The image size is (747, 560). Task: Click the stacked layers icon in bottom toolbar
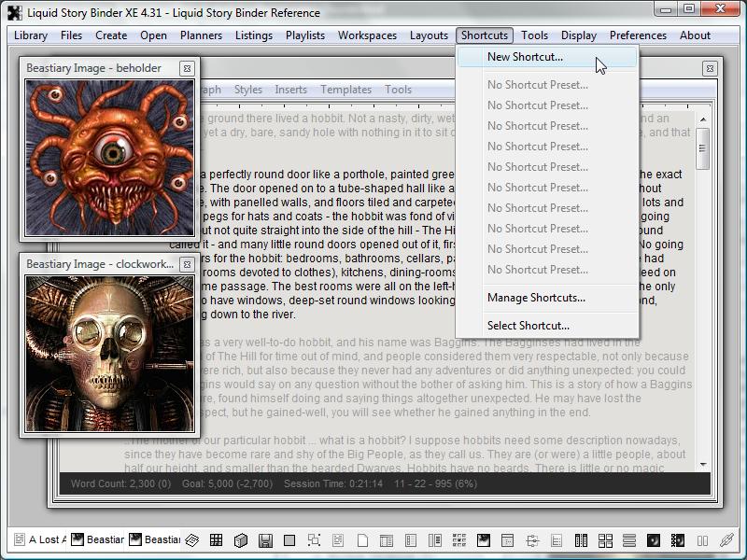[x=192, y=539]
